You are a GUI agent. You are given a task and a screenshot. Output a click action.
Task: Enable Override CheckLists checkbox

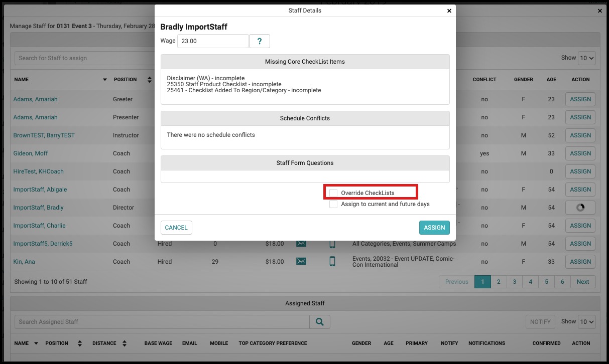333,193
